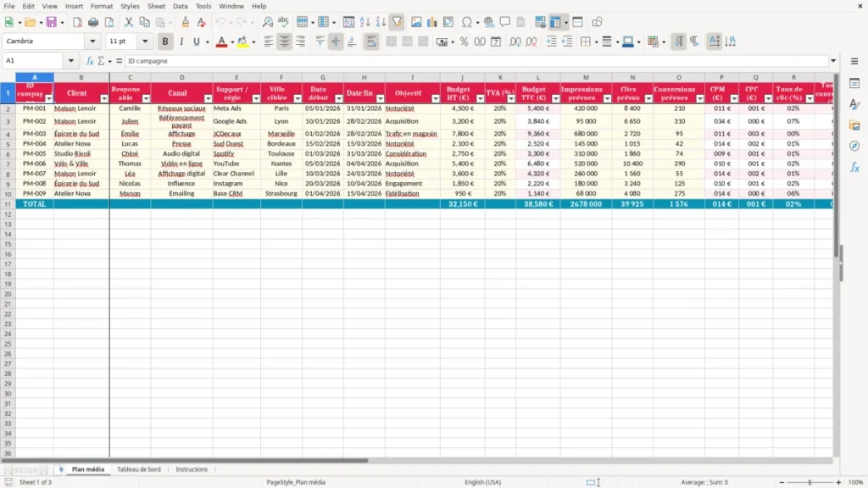868x488 pixels.
Task: Click the formula input line
Action: pos(476,61)
